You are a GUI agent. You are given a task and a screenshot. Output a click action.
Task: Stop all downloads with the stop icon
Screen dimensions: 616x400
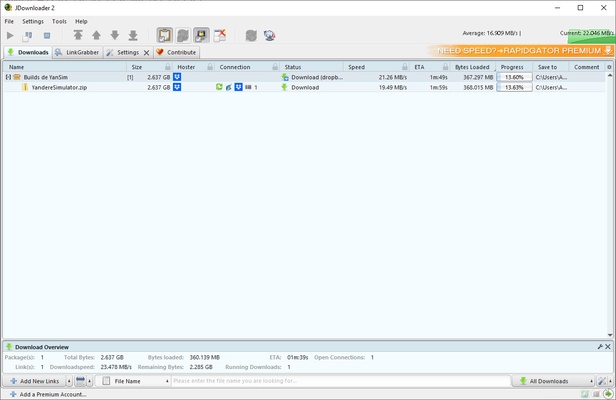coord(47,36)
